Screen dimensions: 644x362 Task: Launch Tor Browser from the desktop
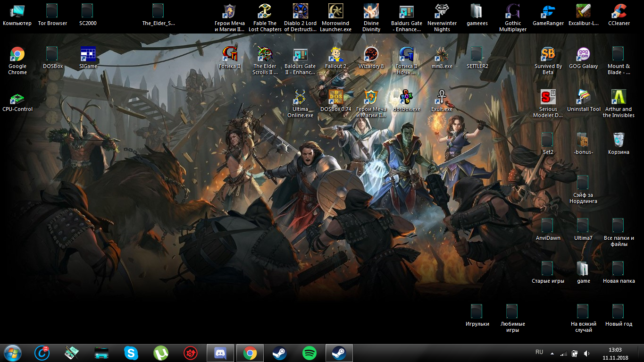(x=52, y=15)
